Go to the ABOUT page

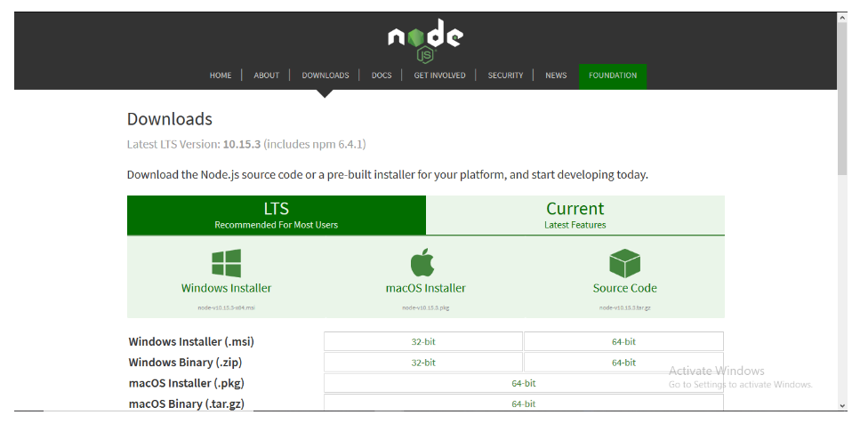266,76
